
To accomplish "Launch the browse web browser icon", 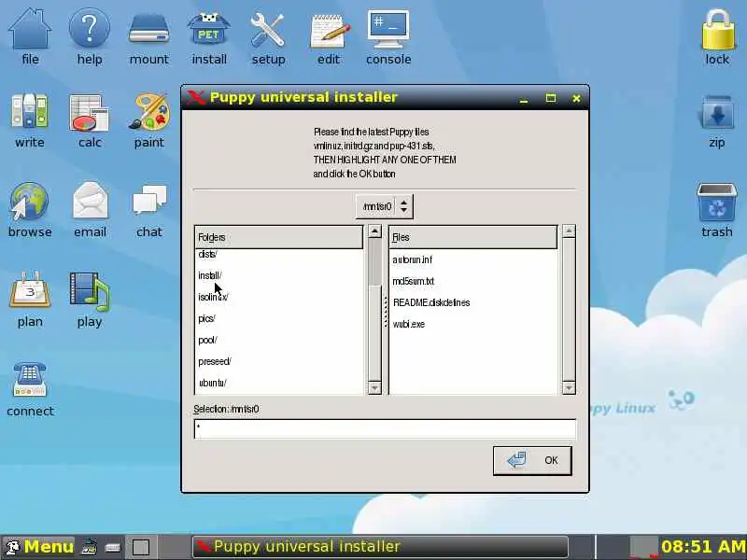I will 30,209.
